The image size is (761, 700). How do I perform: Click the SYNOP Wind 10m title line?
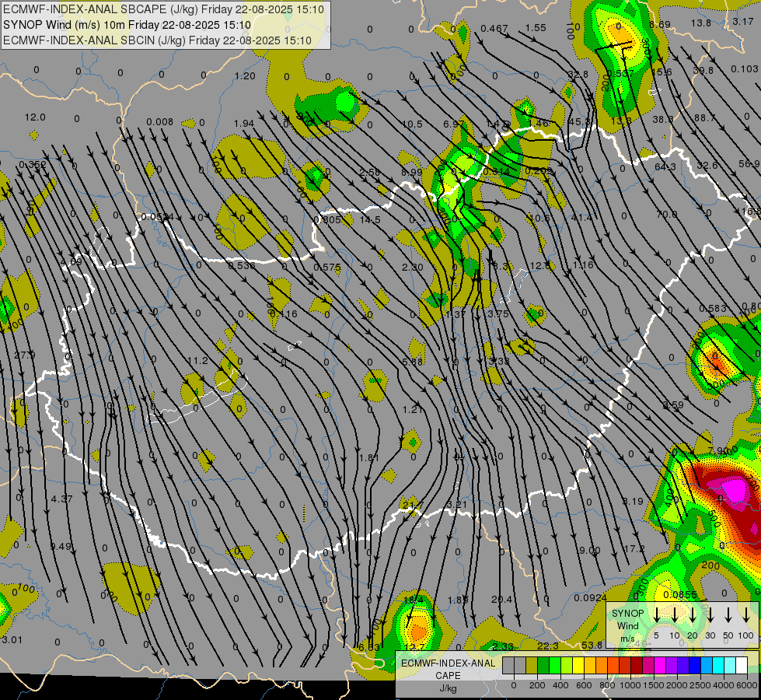(127, 25)
